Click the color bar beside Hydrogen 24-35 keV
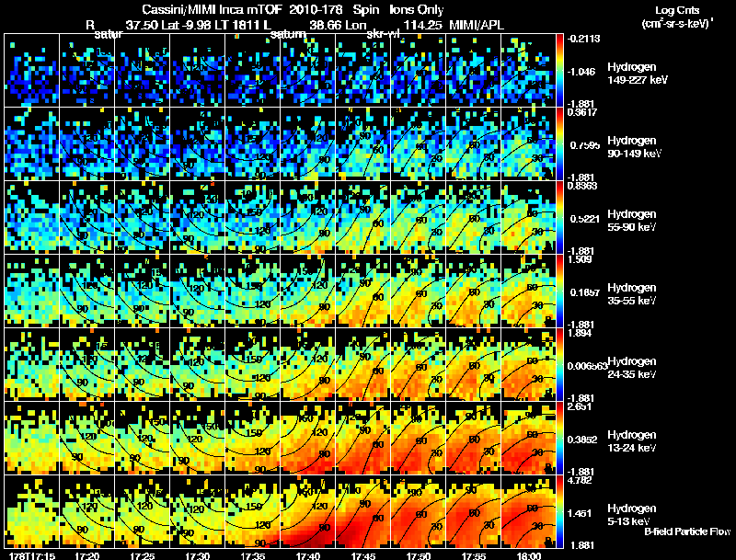 coord(559,364)
